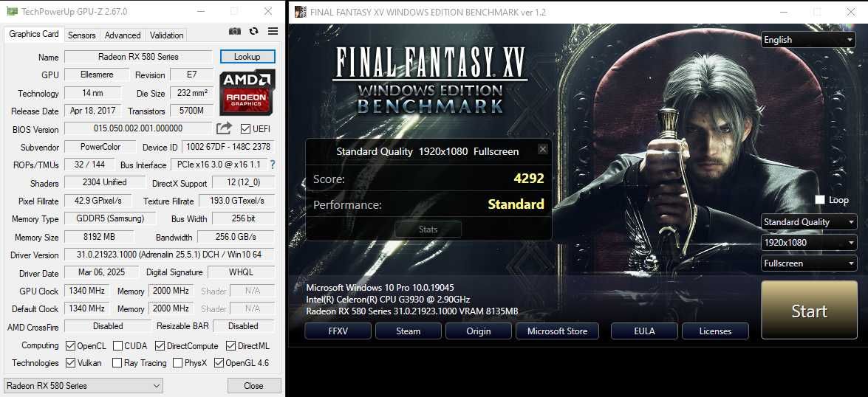868x397 pixels.
Task: Click the Die Size value 232 mm²
Action: click(x=192, y=93)
